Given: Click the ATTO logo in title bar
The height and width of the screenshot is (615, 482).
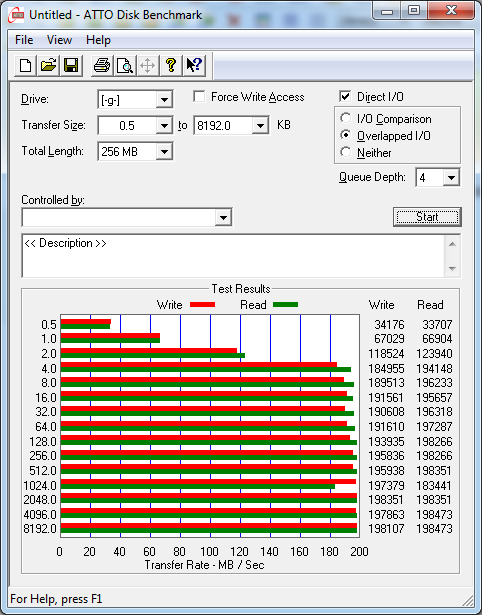Looking at the screenshot, I should (16, 16).
